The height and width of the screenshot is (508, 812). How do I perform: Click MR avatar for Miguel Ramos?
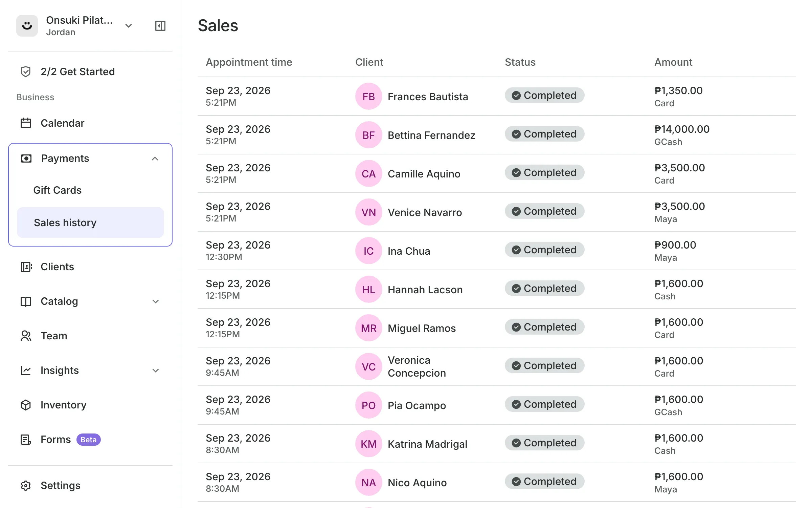pos(369,328)
